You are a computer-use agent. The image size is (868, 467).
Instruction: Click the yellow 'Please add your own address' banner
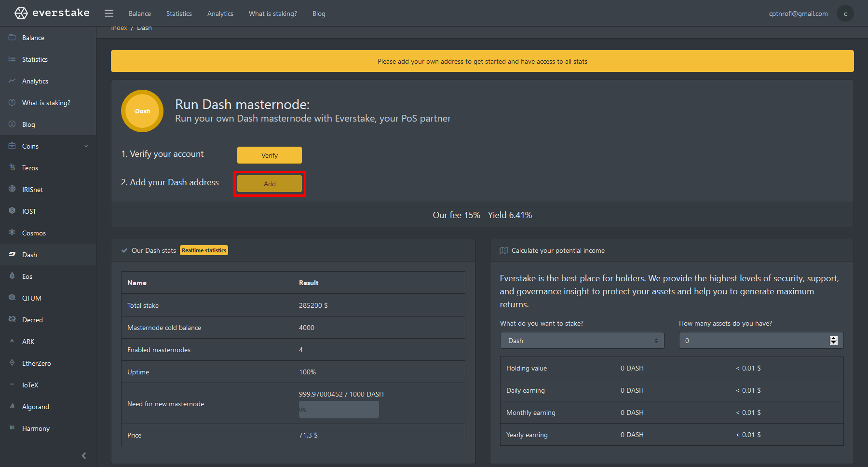[x=482, y=61]
